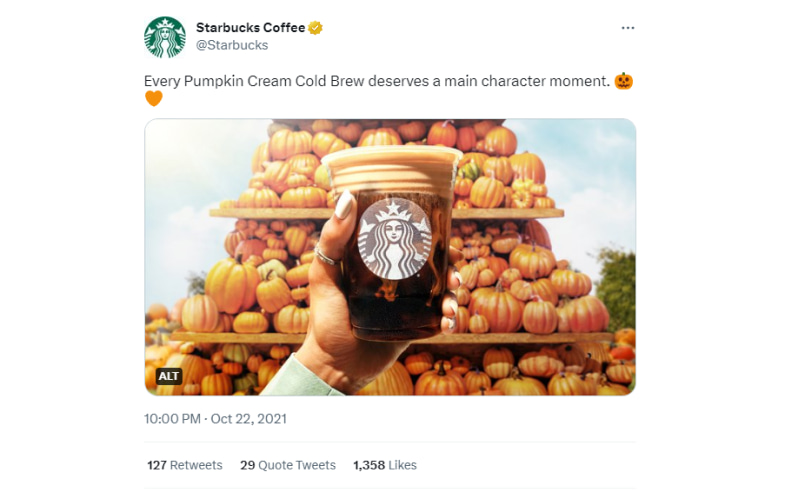Image resolution: width=785 pixels, height=491 pixels.
Task: Click the gold verified badge
Action: pos(315,28)
